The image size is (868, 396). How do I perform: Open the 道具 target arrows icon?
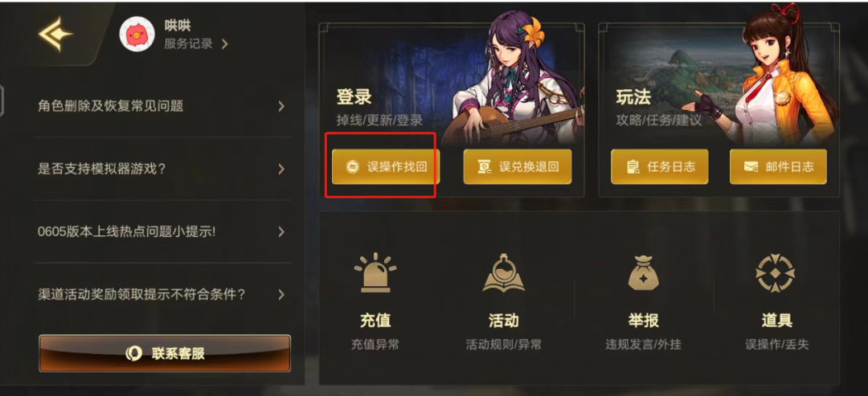click(x=776, y=272)
